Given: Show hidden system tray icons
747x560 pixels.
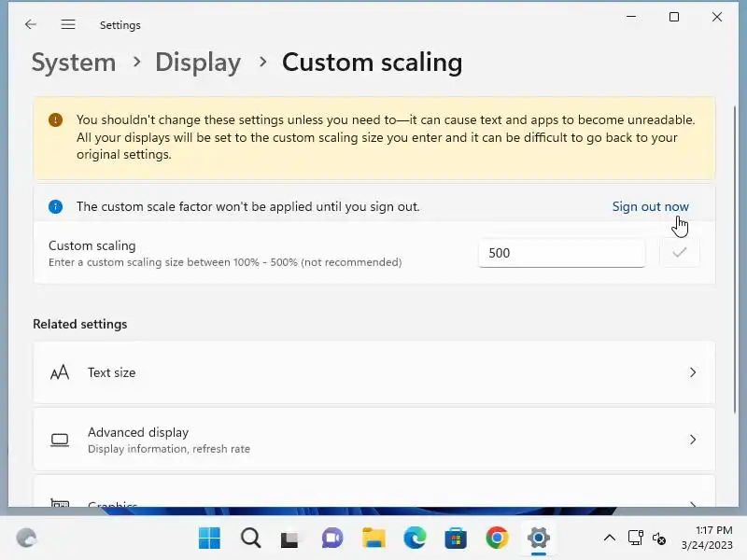Looking at the screenshot, I should 609,538.
